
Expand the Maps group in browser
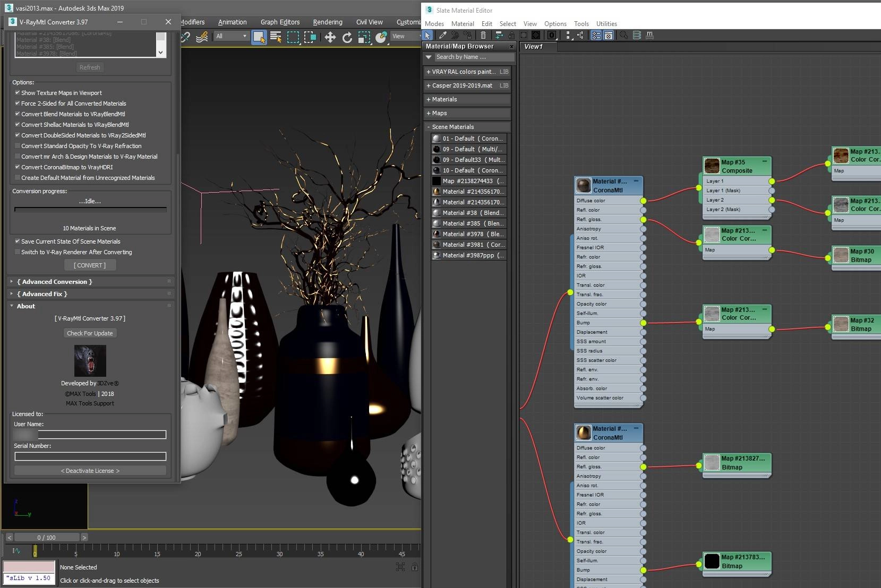click(468, 113)
